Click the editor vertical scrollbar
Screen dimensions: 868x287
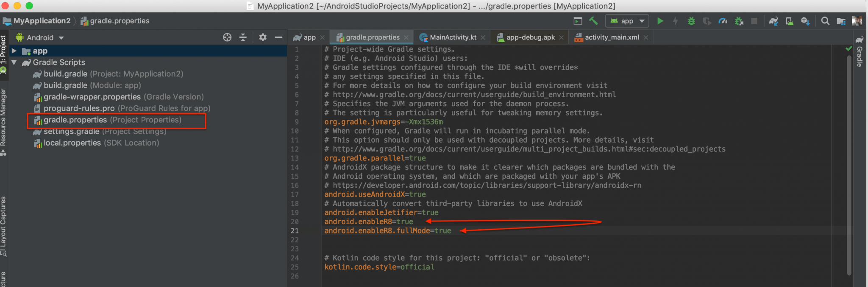pyautogui.click(x=849, y=166)
